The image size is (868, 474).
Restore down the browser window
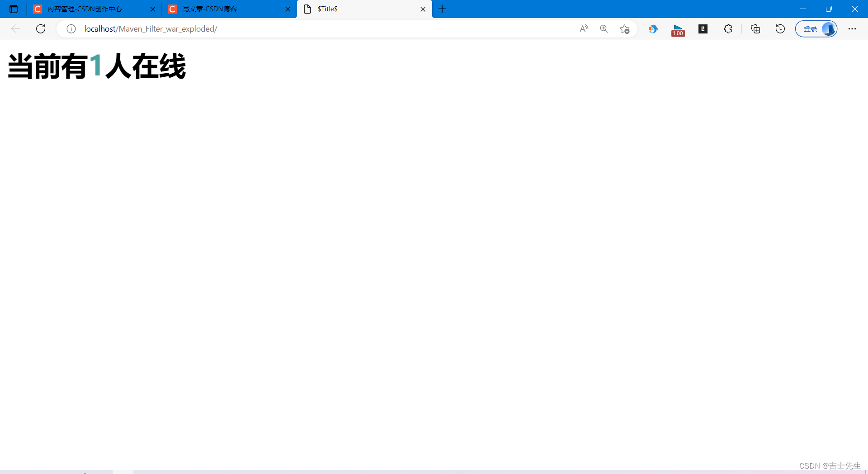point(829,9)
